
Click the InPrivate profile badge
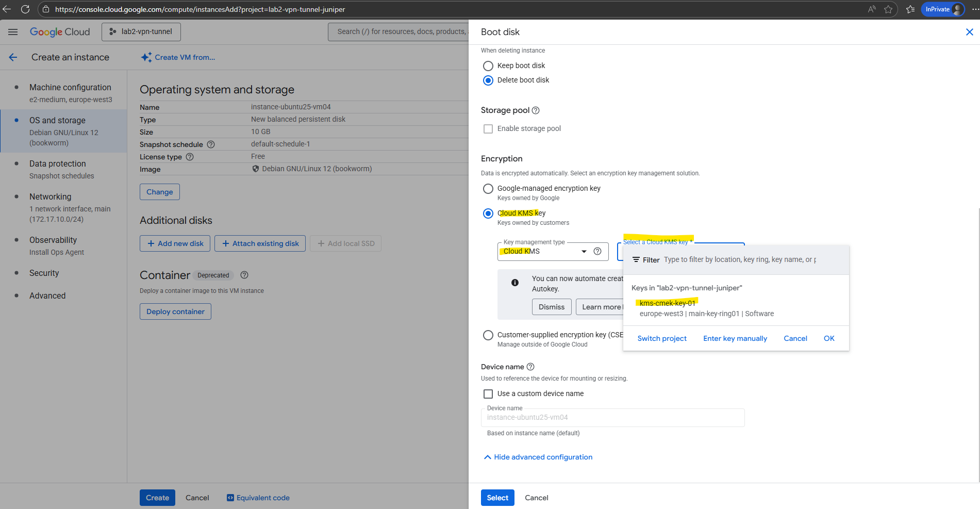[x=943, y=9]
